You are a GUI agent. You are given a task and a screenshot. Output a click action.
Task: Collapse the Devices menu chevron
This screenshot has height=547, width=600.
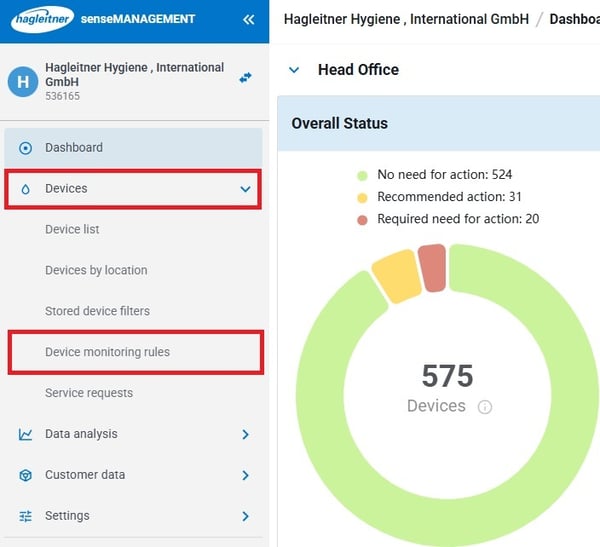(245, 189)
